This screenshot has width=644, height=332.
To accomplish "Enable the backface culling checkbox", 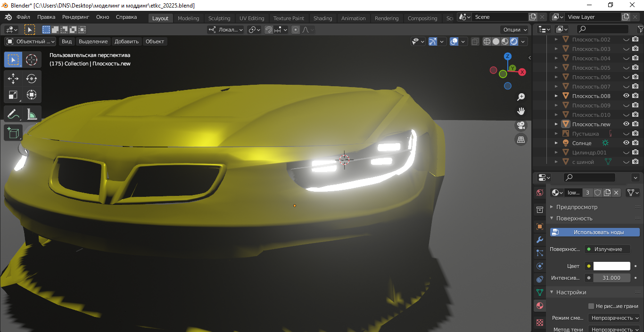I will point(591,306).
